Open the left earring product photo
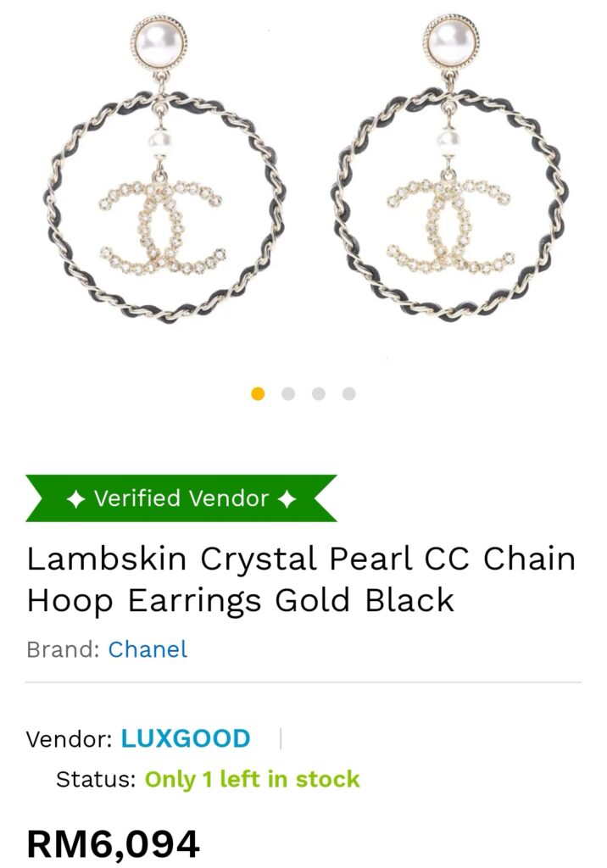Image resolution: width=607 pixels, height=868 pixels. 164,169
